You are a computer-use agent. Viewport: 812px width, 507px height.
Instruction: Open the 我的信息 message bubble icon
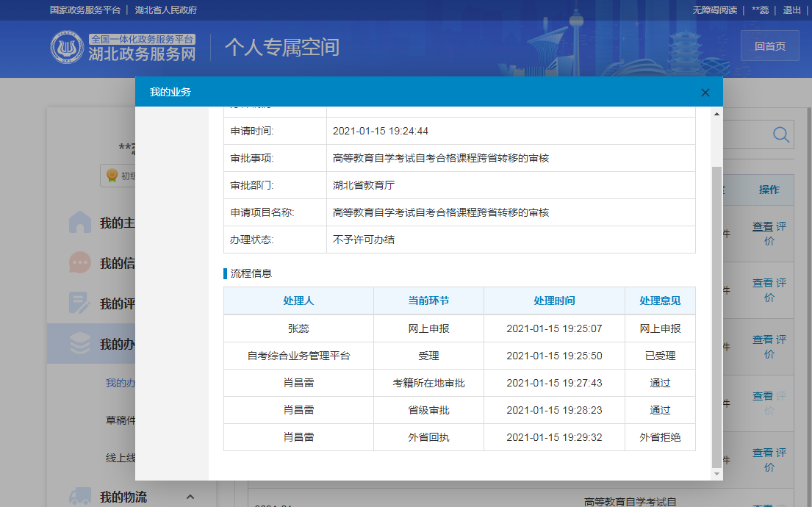point(79,262)
